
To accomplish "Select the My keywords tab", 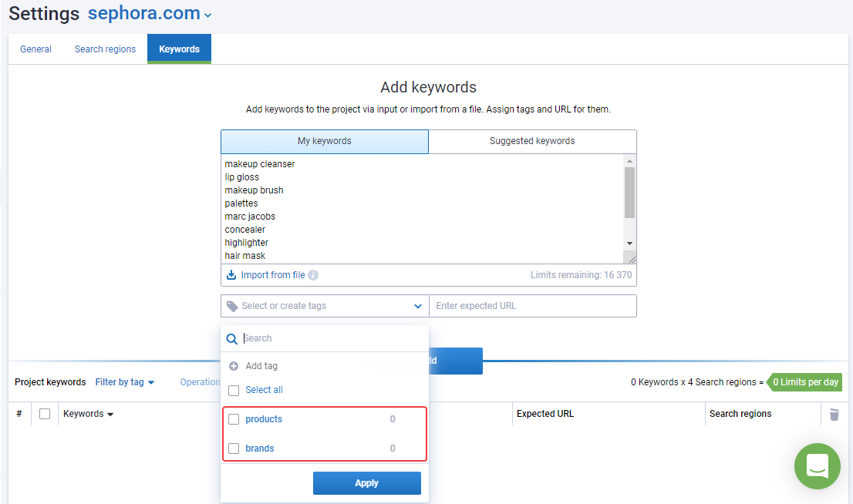I will coord(325,141).
